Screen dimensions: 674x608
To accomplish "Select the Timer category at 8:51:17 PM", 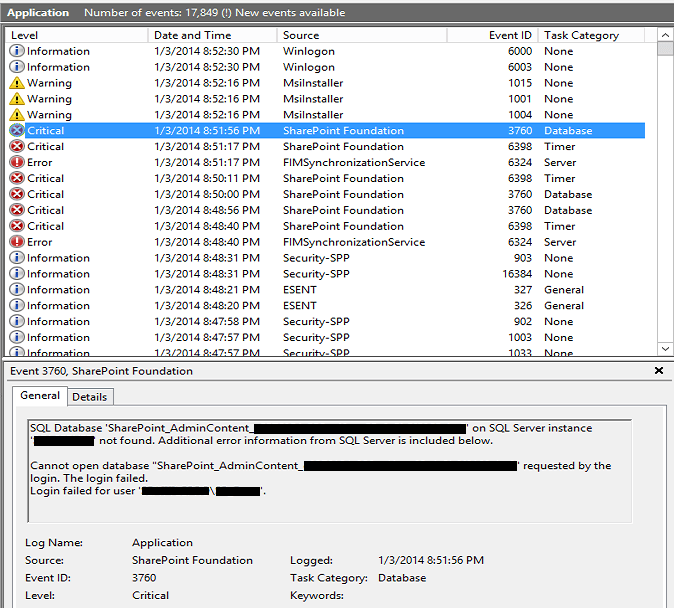I will (x=559, y=147).
